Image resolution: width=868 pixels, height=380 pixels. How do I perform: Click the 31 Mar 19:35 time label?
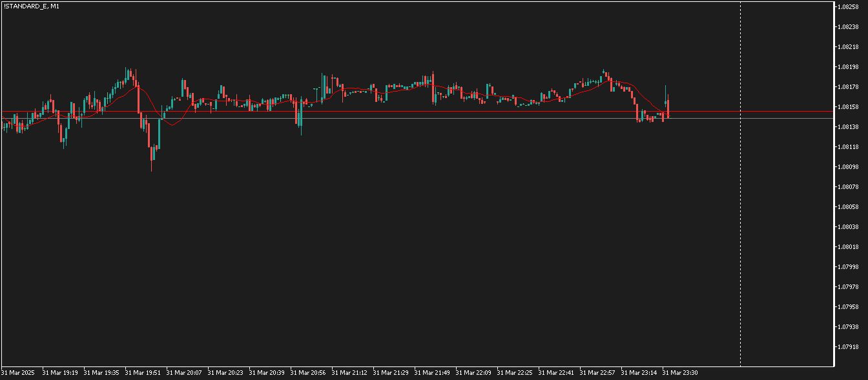pos(101,372)
